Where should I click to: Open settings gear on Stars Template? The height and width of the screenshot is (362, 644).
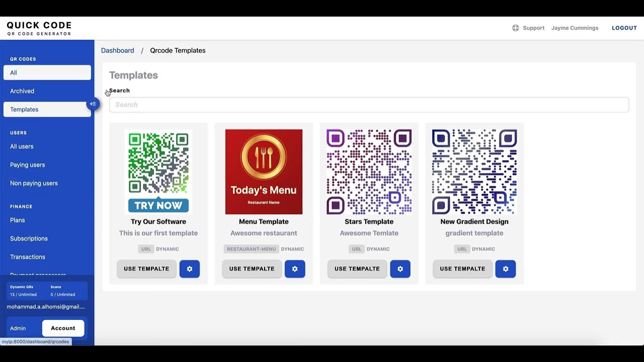[x=400, y=269]
